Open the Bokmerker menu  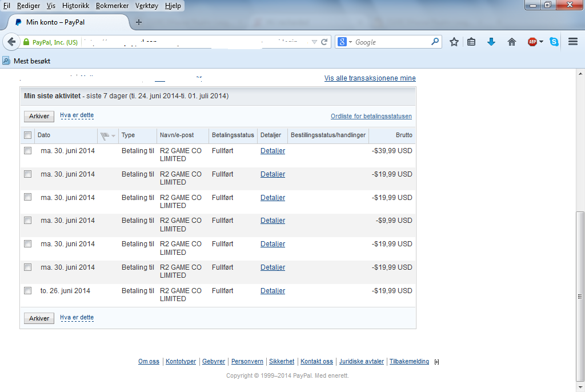click(112, 5)
